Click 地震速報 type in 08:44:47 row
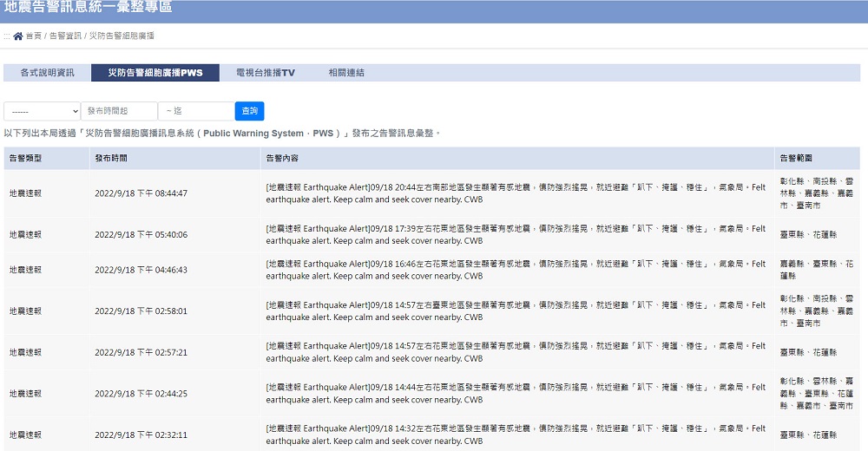This screenshot has height=451, width=868. [x=25, y=193]
